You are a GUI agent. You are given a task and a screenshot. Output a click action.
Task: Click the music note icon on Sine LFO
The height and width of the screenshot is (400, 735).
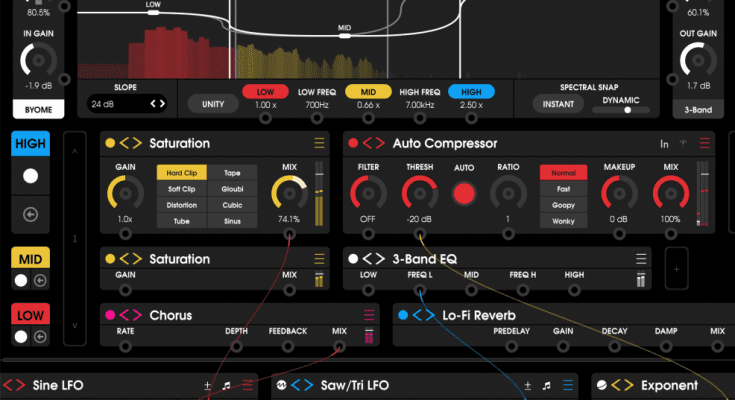click(227, 385)
